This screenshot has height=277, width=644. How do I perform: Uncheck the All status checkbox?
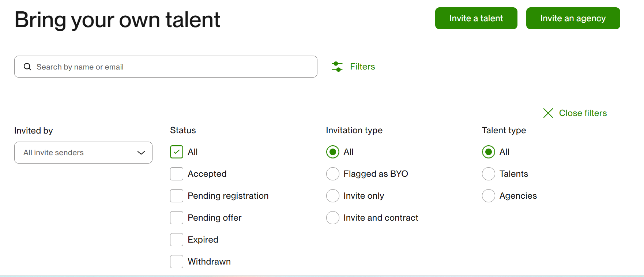coord(176,152)
